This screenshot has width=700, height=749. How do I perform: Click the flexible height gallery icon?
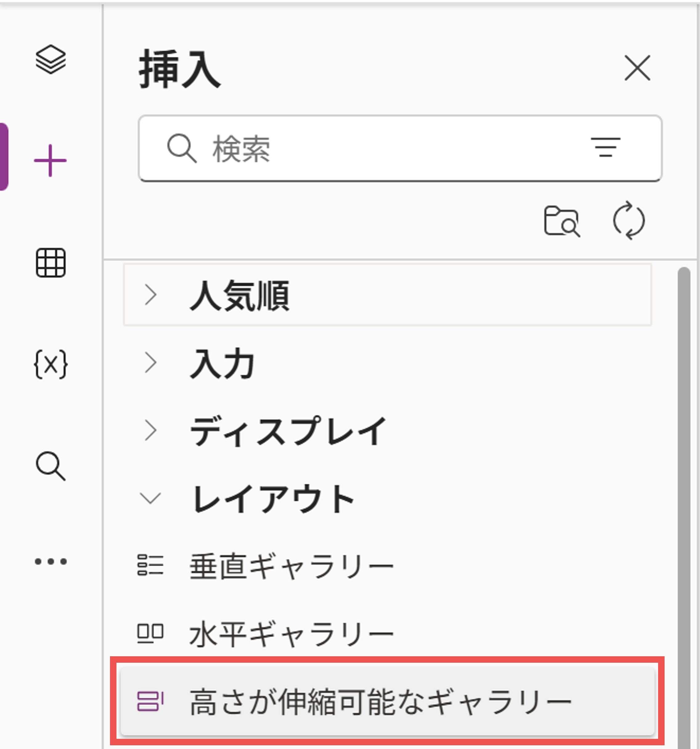click(x=150, y=701)
